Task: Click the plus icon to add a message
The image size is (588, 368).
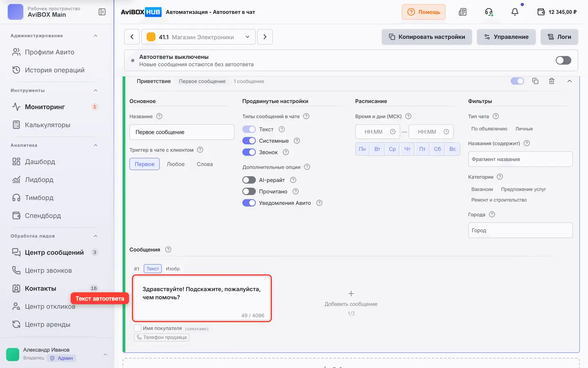Action: click(x=351, y=294)
